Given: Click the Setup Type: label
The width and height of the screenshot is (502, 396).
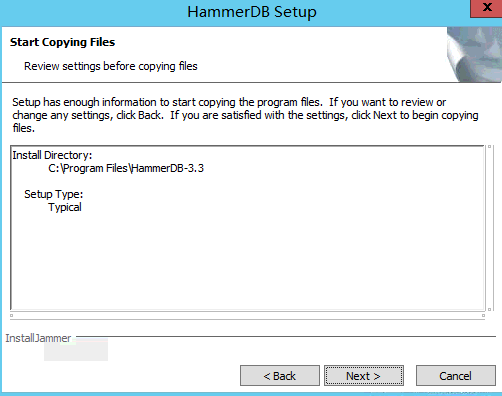Looking at the screenshot, I should coord(53,194).
